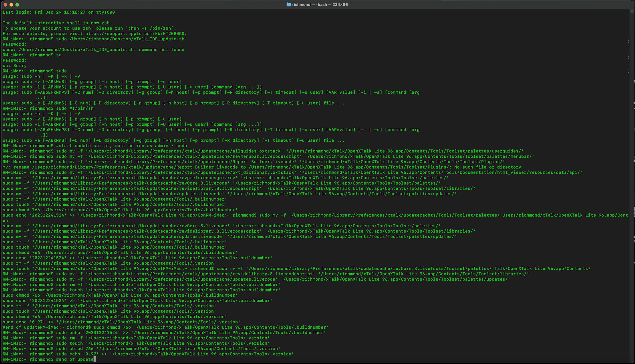Click the '#end of updateRM-iMac' merged prompt line

click(x=166, y=327)
